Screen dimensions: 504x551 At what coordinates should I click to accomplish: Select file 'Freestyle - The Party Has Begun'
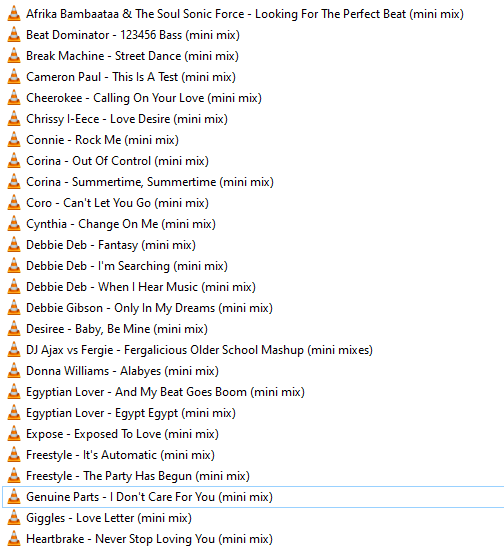point(138,476)
